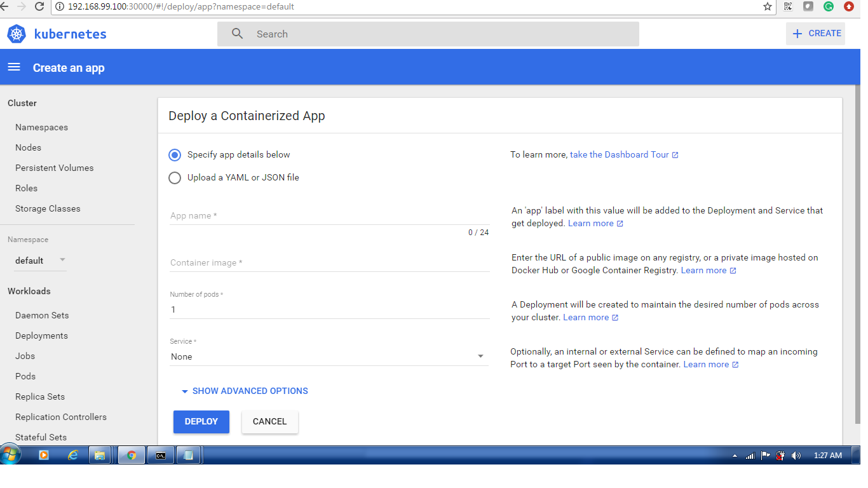Bookmark this page with the star icon
This screenshot has width=868, height=488.
768,7
